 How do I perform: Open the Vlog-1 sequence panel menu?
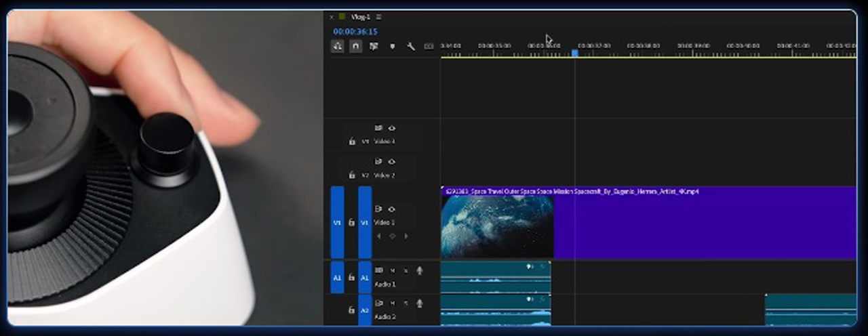pos(378,17)
